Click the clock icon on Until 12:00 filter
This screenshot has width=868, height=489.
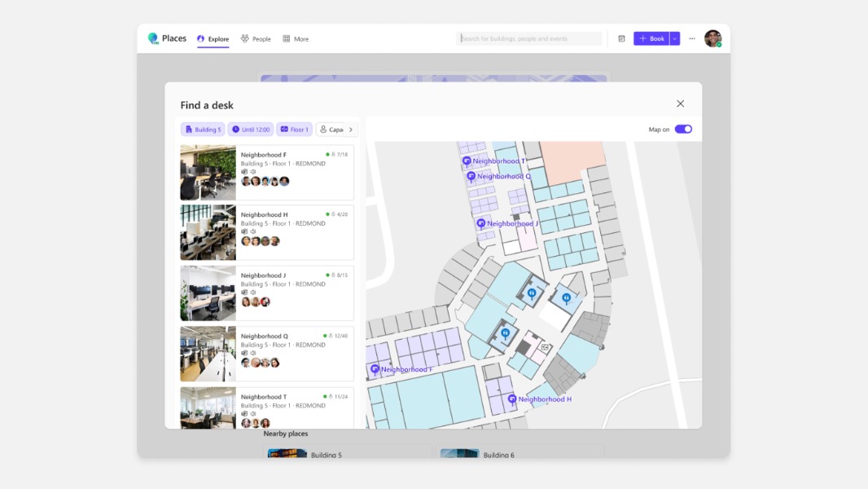[235, 129]
